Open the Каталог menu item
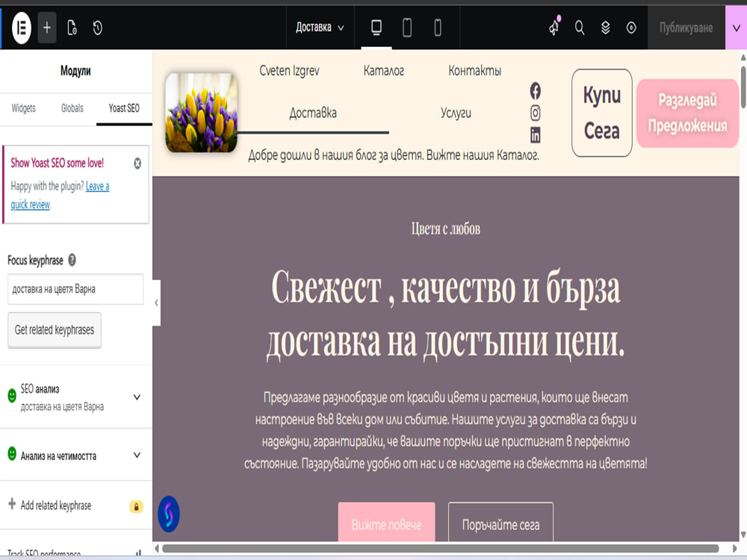Image resolution: width=747 pixels, height=560 pixels. (x=383, y=70)
